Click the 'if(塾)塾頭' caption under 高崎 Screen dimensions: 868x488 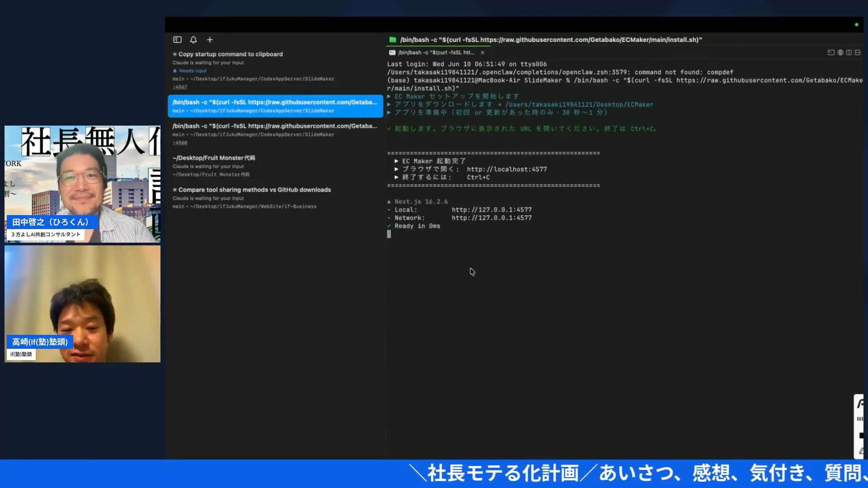(21, 354)
